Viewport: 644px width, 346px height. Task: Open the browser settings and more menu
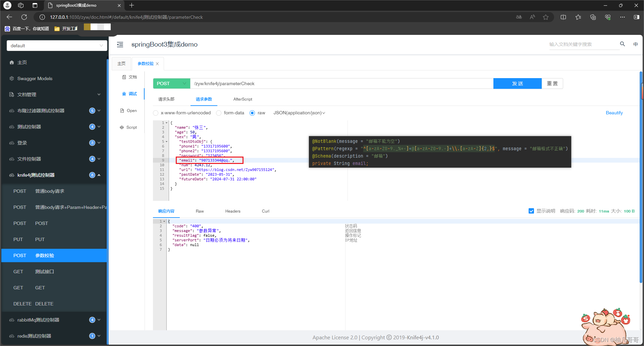click(x=622, y=17)
